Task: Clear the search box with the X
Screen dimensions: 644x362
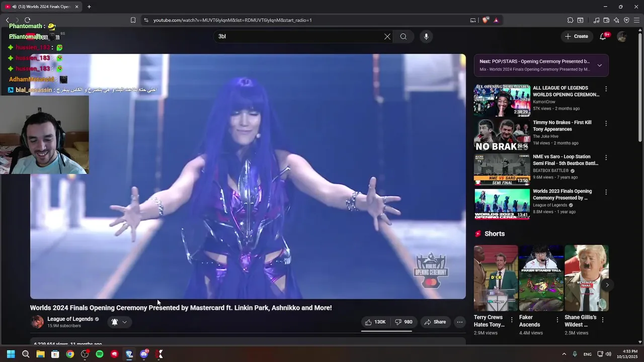Action: click(x=387, y=36)
